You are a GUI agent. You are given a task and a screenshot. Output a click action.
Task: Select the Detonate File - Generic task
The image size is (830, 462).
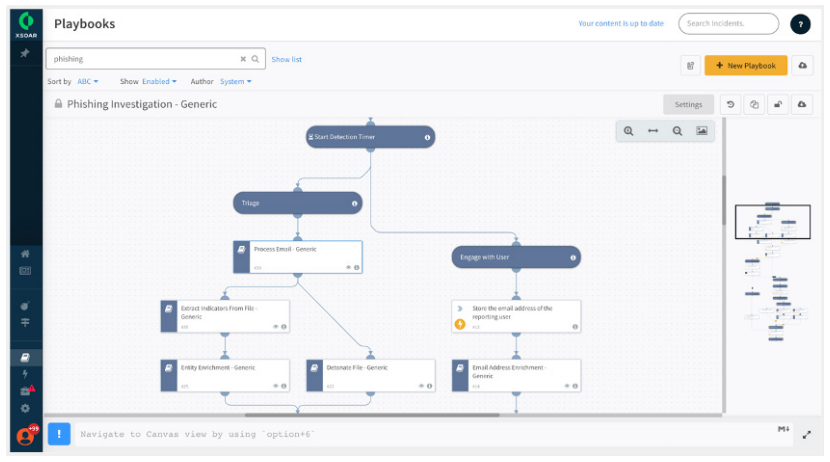click(371, 376)
